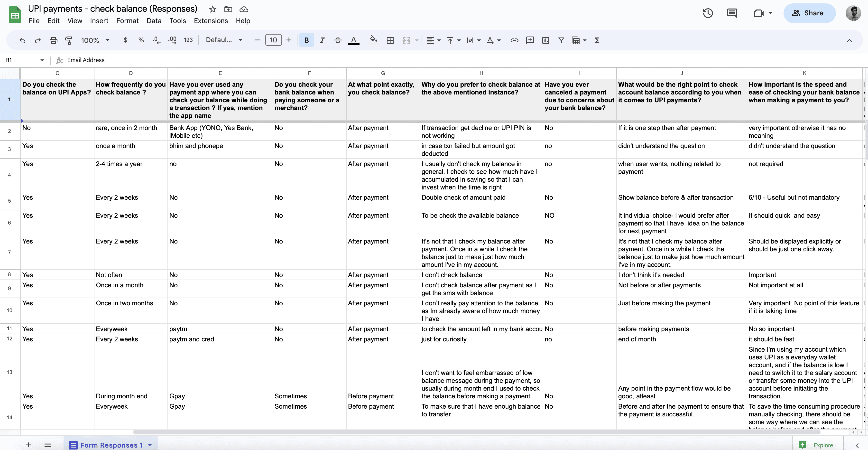Open the comments panel icon
This screenshot has width=868, height=450.
point(732,13)
